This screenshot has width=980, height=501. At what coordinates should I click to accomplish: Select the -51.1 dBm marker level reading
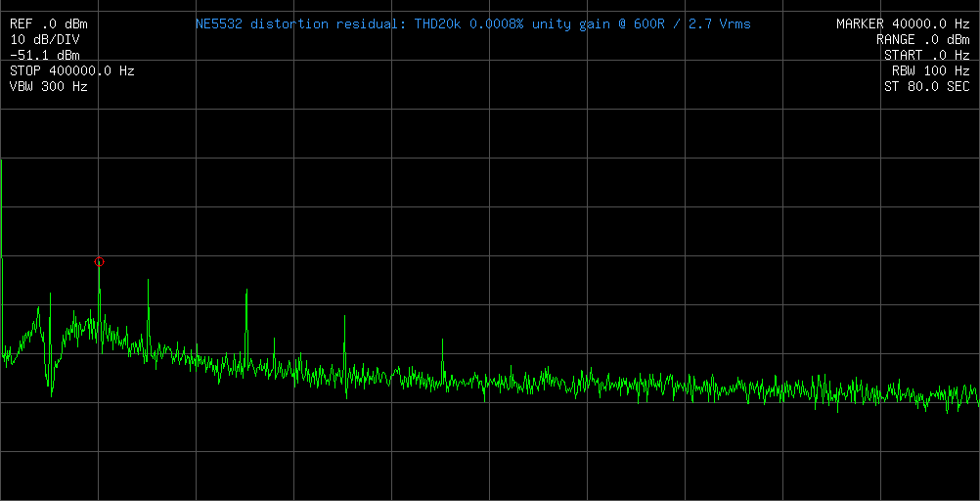[45, 56]
